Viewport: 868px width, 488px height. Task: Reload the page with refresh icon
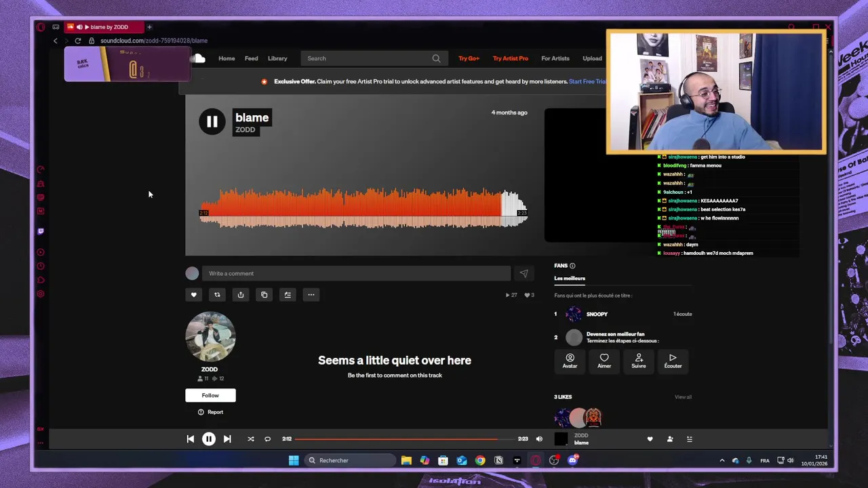coord(78,41)
